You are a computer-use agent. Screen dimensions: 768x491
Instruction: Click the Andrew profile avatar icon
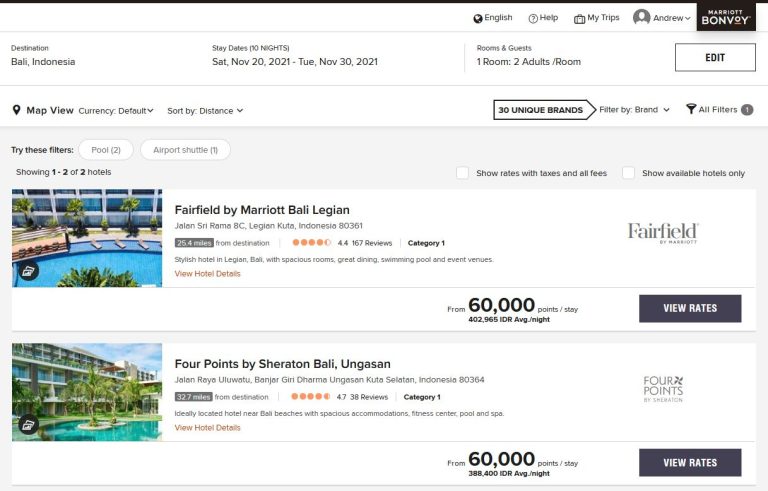pyautogui.click(x=642, y=17)
